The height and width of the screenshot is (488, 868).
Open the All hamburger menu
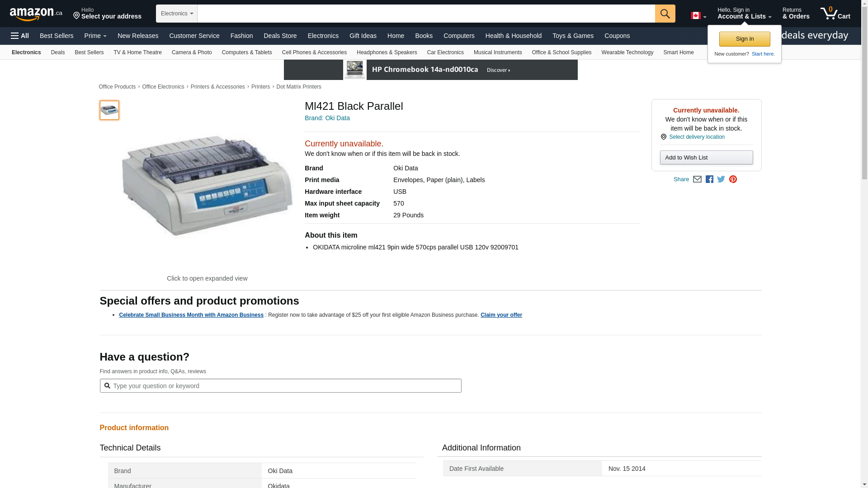click(20, 36)
